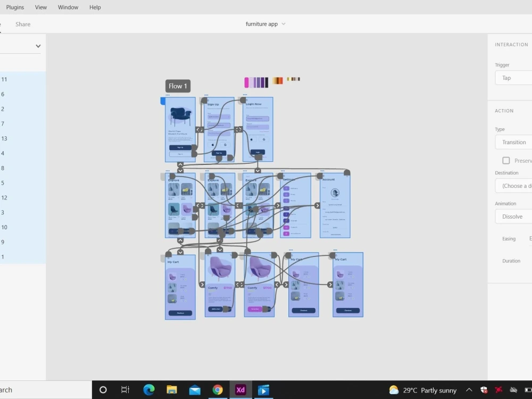Open the weather widget showing 29°C
Screen dimensions: 532x399
tap(423, 390)
